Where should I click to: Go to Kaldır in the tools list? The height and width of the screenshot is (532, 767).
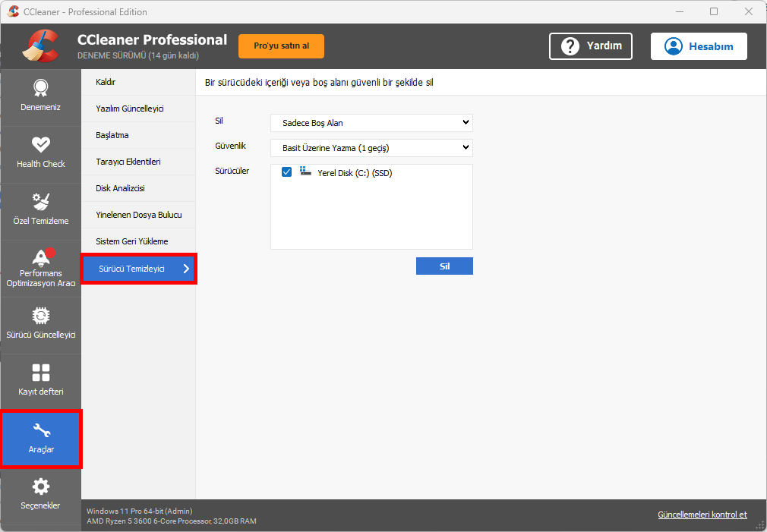click(x=106, y=82)
